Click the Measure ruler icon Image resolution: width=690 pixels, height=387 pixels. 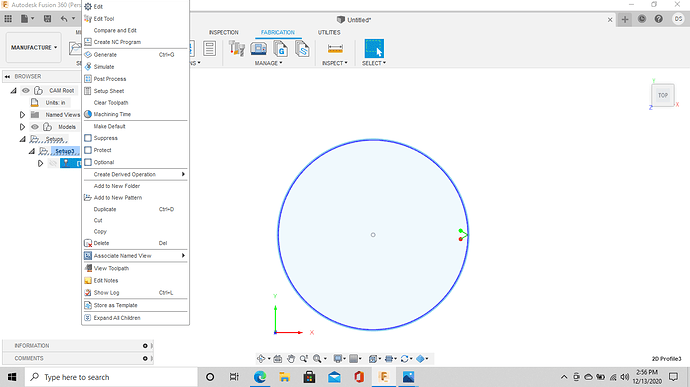pos(335,48)
